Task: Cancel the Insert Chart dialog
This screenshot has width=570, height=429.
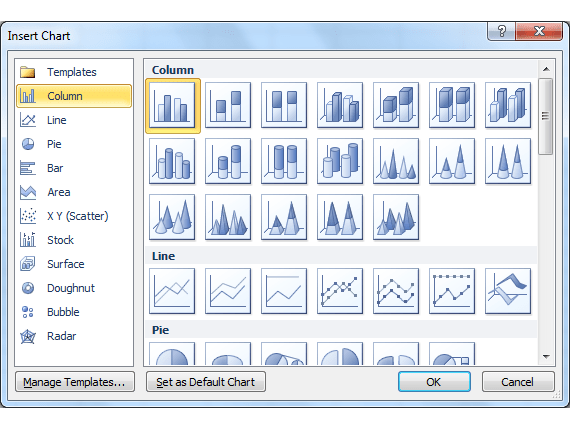Action: (518, 382)
